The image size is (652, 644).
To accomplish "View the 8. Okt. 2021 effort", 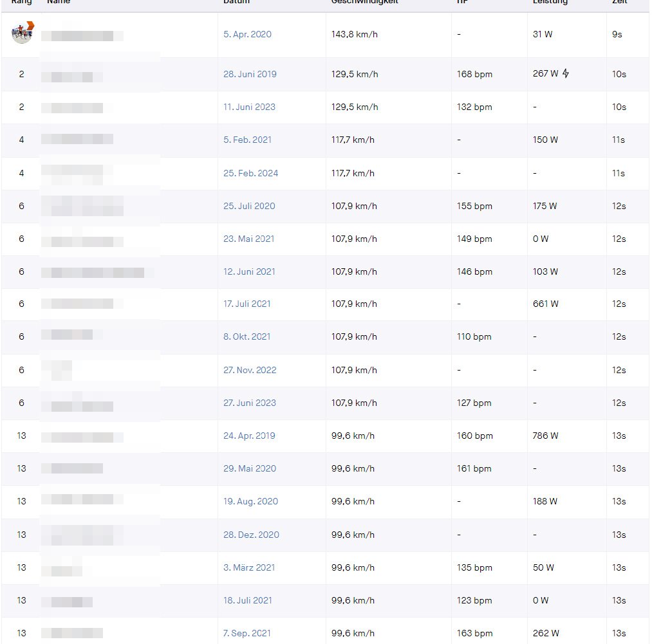I will pyautogui.click(x=247, y=337).
